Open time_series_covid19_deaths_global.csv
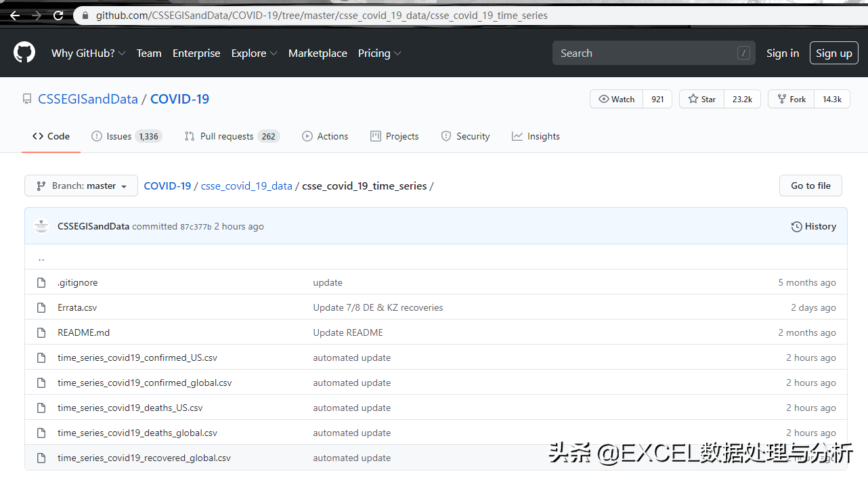The height and width of the screenshot is (478, 868). (x=137, y=433)
